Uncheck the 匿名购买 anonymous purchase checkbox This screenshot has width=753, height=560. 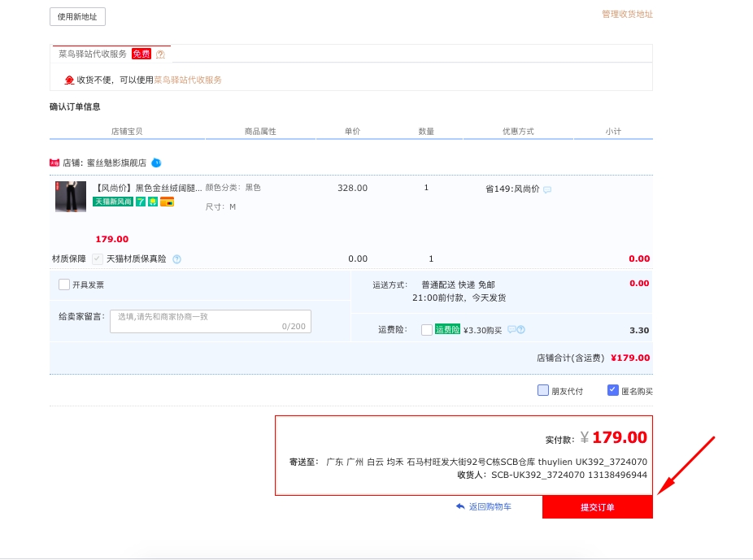[x=613, y=390]
